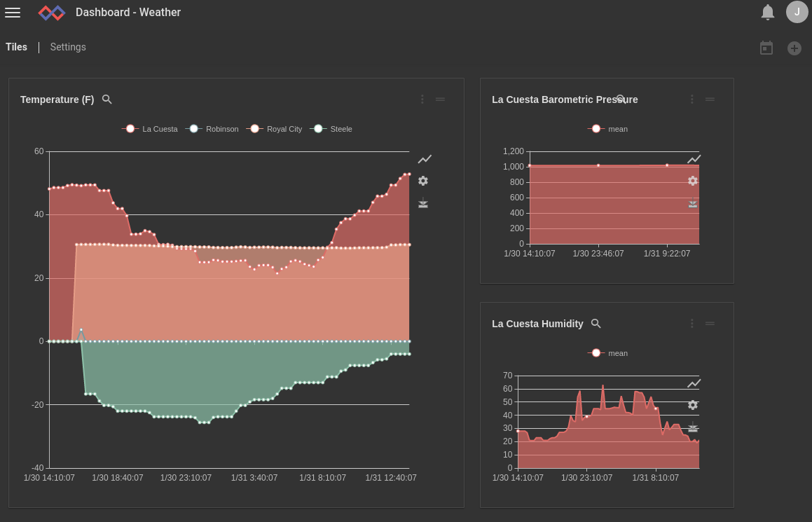The image size is (812, 522).
Task: Toggle mean series in Humidity legend
Action: pos(607,353)
